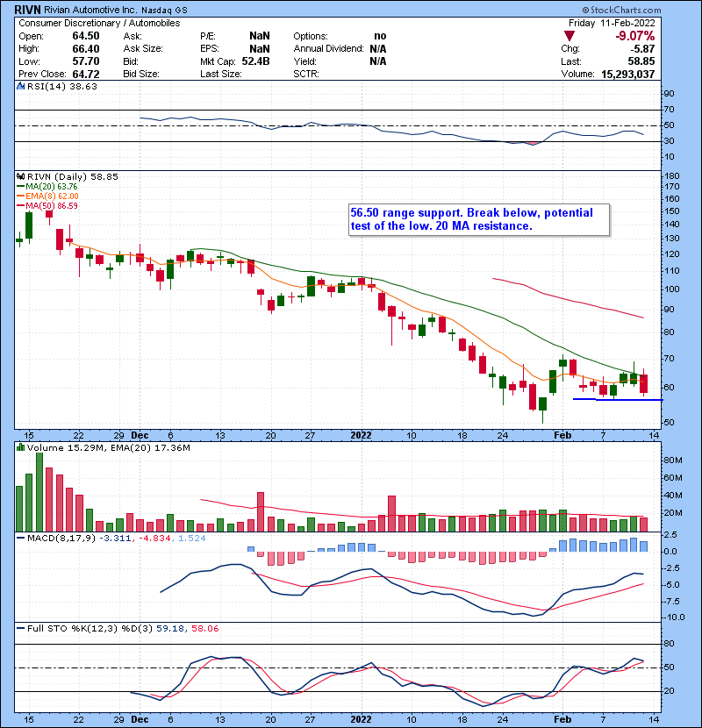Click the MACD 1.524 histogram value
This screenshot has width=702, height=728.
pos(191,539)
